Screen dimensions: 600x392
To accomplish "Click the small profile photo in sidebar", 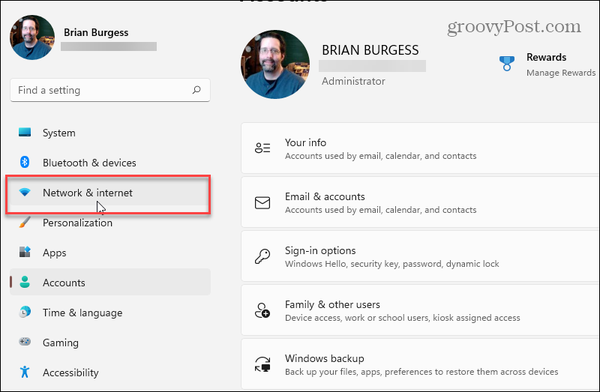I will (32, 37).
